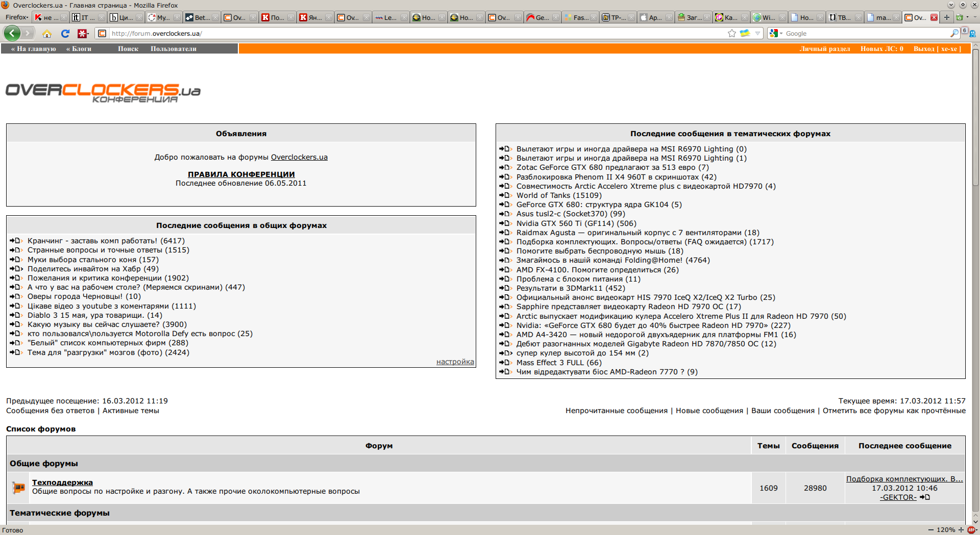
Task: Click the Adblock Plus icon in status bar
Action: pyautogui.click(x=971, y=530)
